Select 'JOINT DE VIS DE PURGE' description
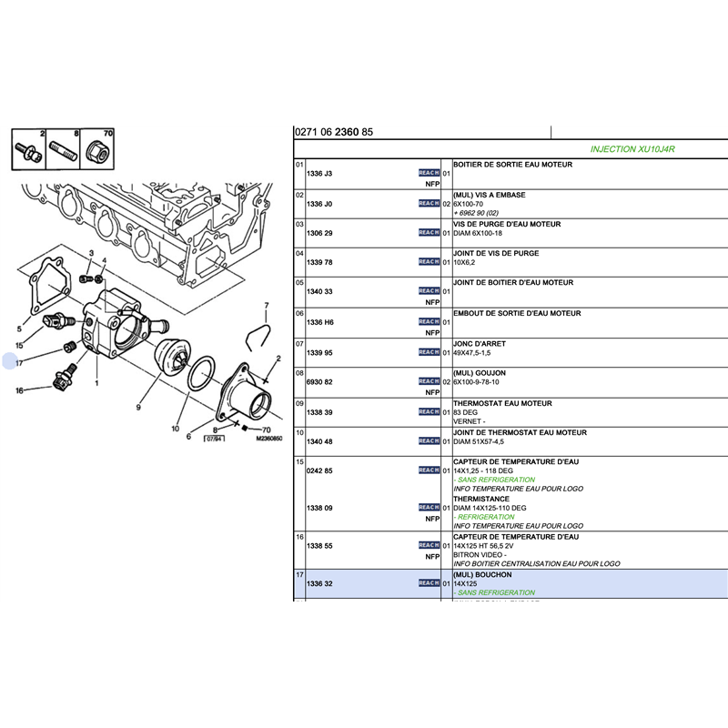Image resolution: width=728 pixels, height=728 pixels. [496, 253]
